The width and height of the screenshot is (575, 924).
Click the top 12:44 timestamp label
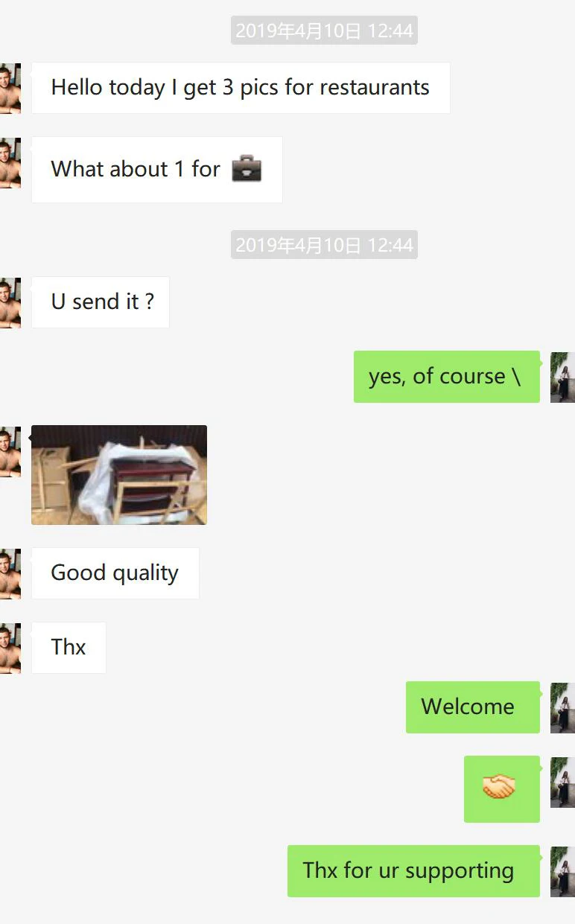324,31
